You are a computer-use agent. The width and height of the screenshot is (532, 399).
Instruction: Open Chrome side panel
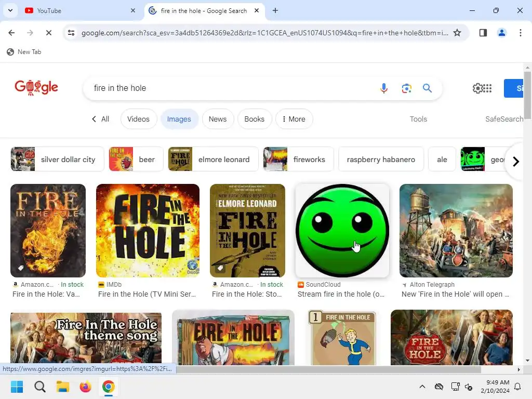coord(483,33)
